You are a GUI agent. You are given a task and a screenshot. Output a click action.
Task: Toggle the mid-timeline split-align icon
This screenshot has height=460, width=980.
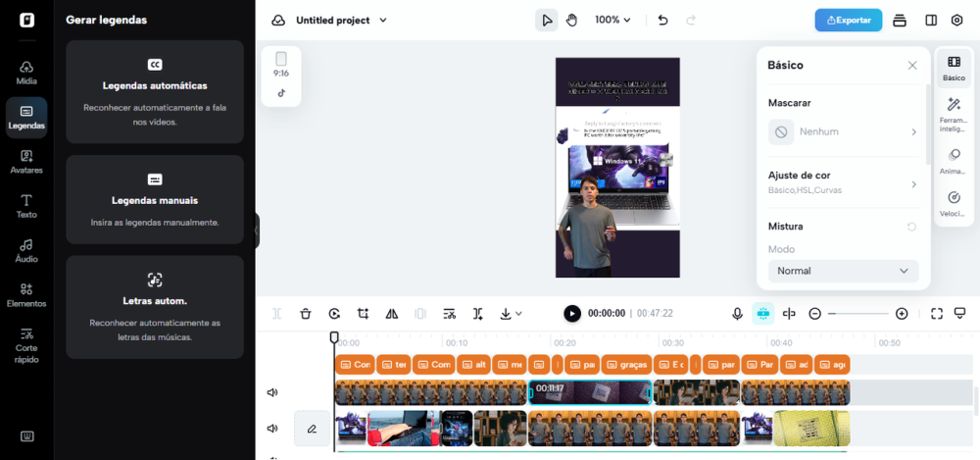(789, 314)
